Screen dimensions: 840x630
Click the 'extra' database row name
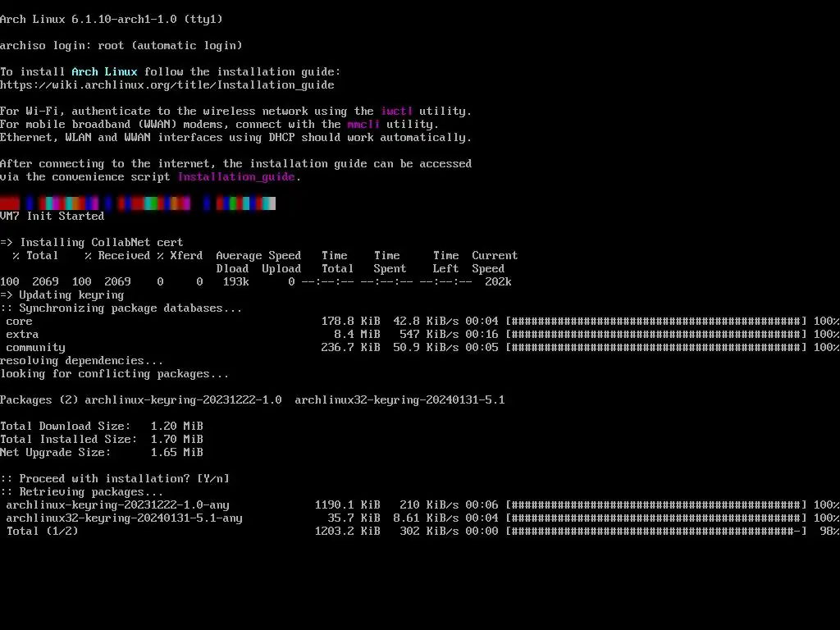(x=22, y=334)
